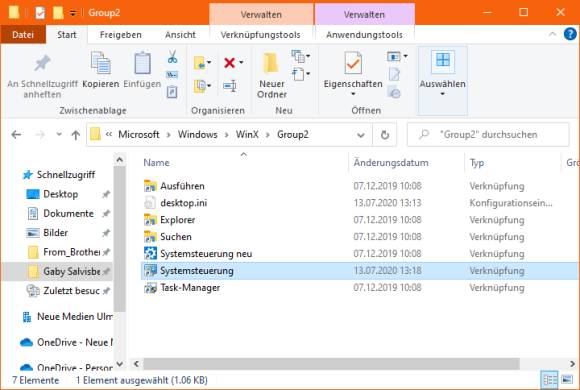Switch to the Start ribbon tab

coord(67,35)
